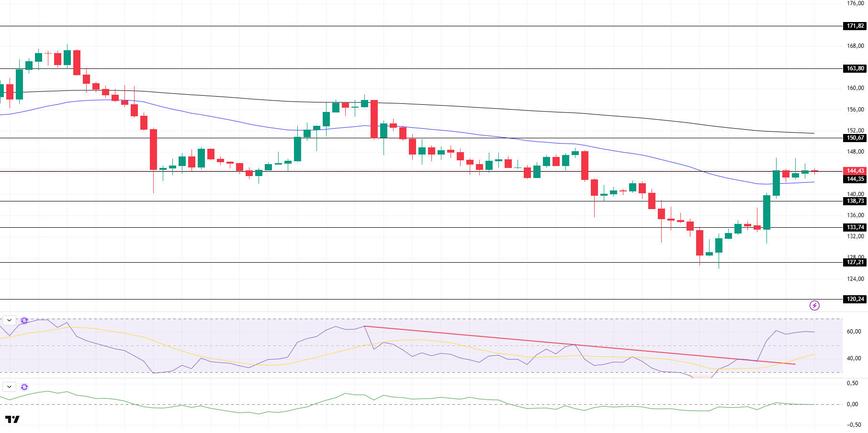The image size is (868, 433).
Task: Select the 127,21 horizontal level price label
Action: coord(855,262)
